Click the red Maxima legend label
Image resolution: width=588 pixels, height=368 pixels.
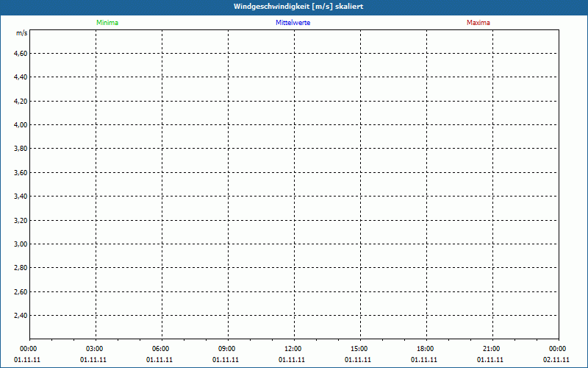point(478,23)
